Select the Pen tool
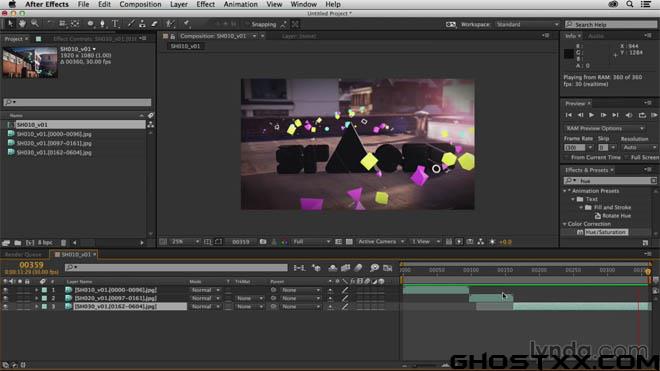The image size is (660, 371). pyautogui.click(x=102, y=24)
